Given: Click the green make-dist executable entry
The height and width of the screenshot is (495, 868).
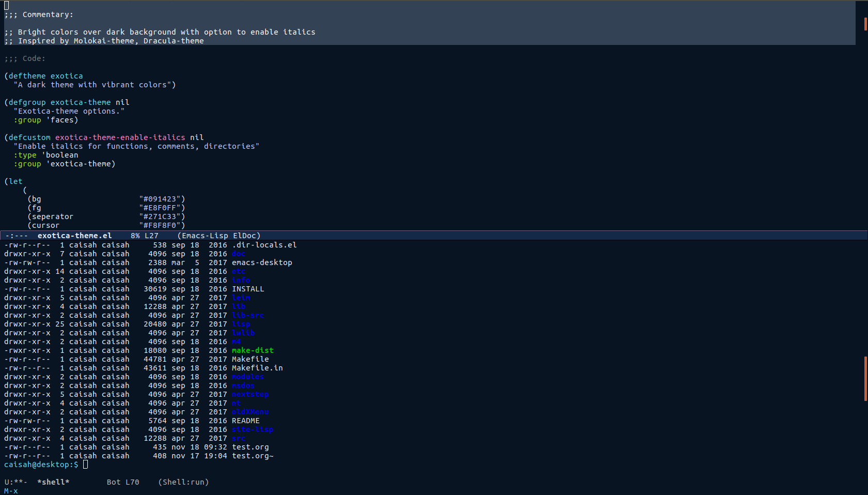Looking at the screenshot, I should click(253, 350).
